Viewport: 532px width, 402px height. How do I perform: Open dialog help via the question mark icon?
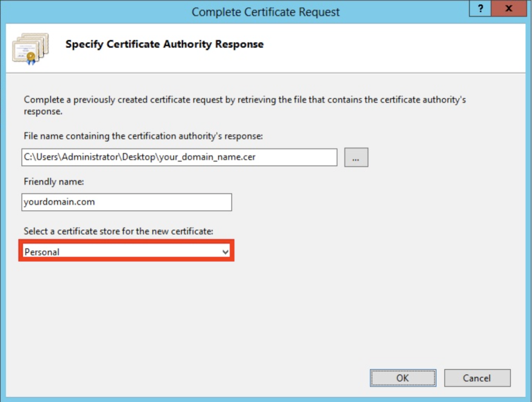(480, 9)
